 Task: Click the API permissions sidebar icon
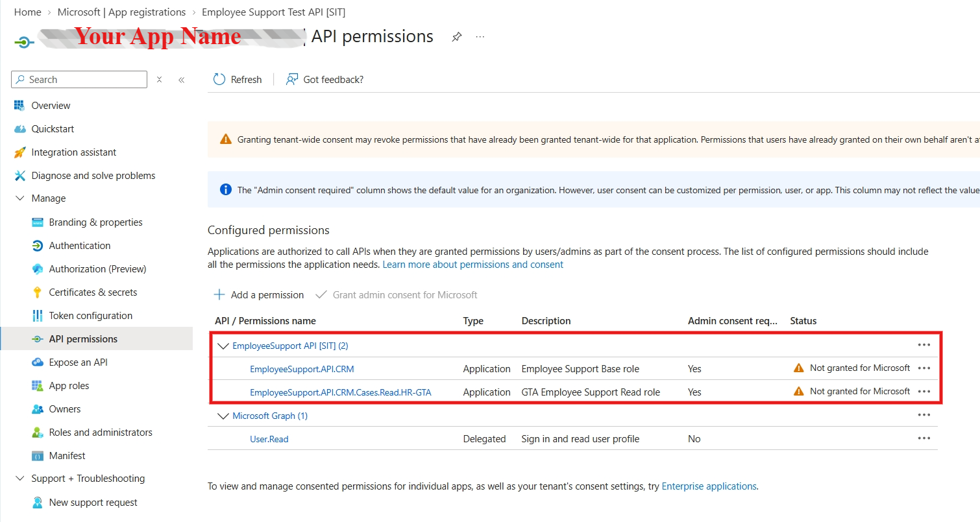37,339
